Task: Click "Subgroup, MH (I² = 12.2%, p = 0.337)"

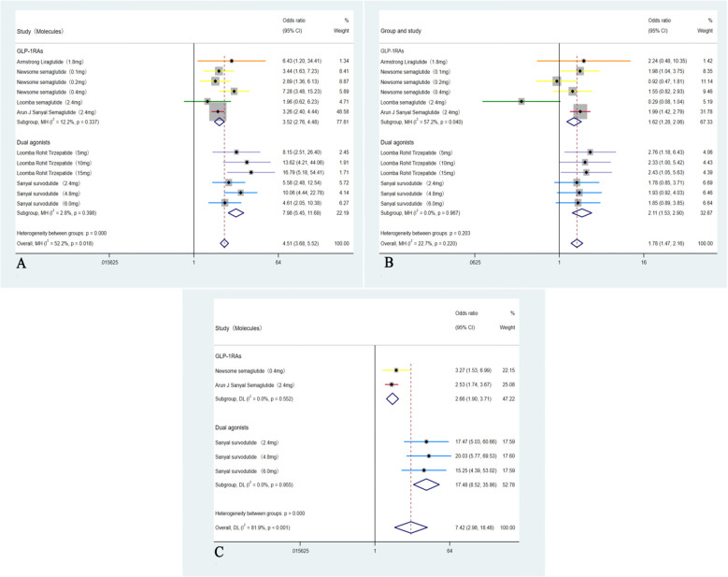Action: coord(58,123)
